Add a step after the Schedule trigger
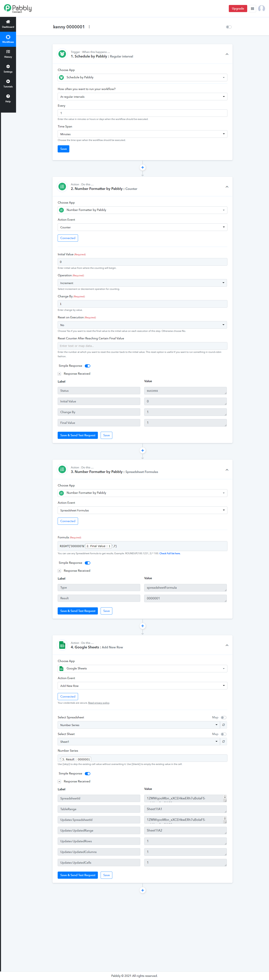The image size is (269, 980). click(x=142, y=167)
